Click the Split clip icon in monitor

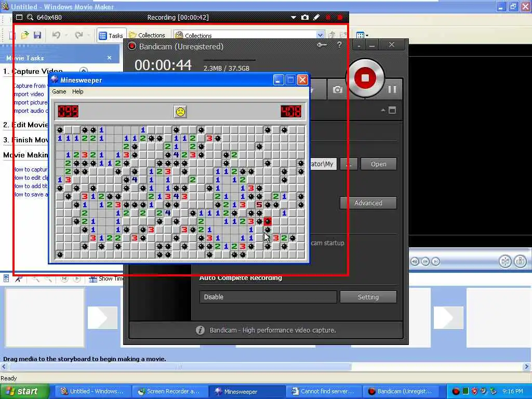pos(505,261)
